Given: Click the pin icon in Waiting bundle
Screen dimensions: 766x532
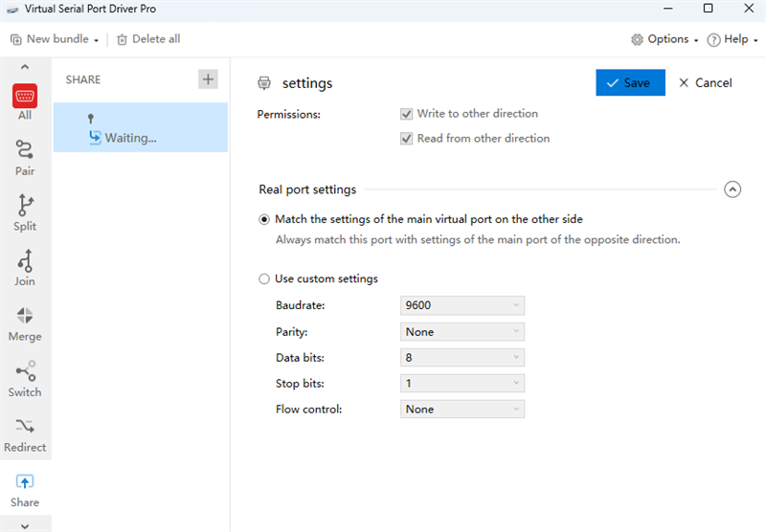Looking at the screenshot, I should [90, 118].
